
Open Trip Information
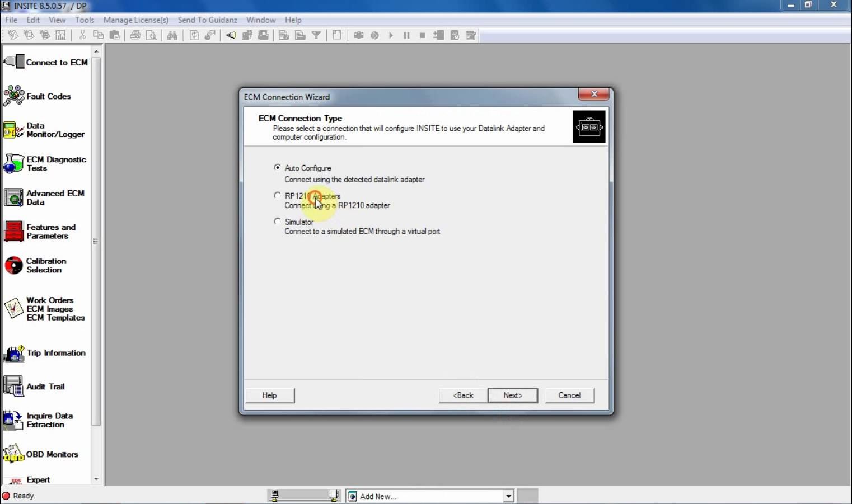[45, 353]
